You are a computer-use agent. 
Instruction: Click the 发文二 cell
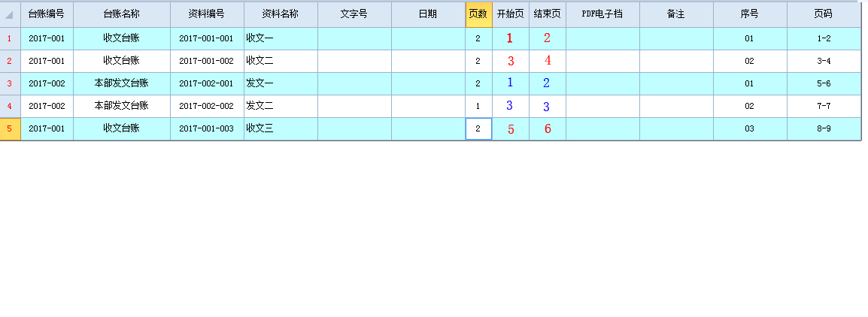(281, 106)
